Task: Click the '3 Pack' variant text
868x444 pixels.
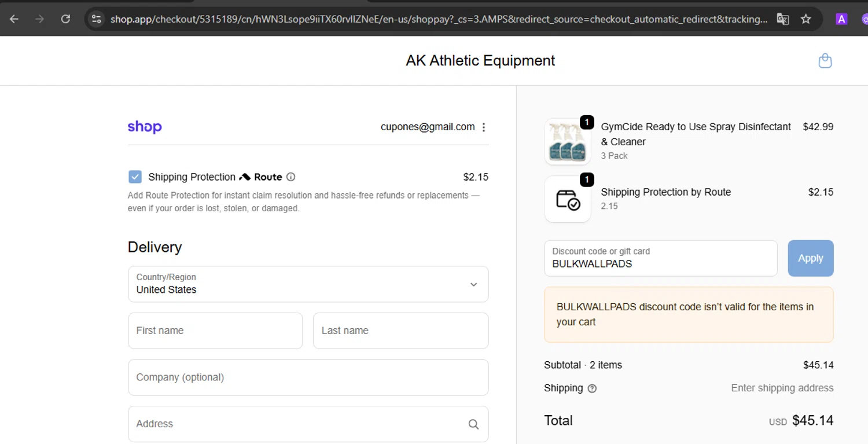Action: [614, 156]
